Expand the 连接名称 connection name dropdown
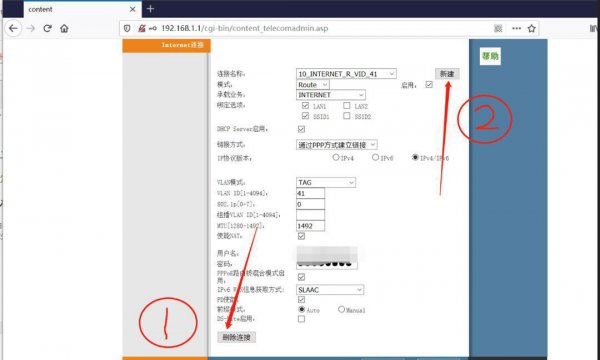Screen dimensions: 600x360 [346, 73]
